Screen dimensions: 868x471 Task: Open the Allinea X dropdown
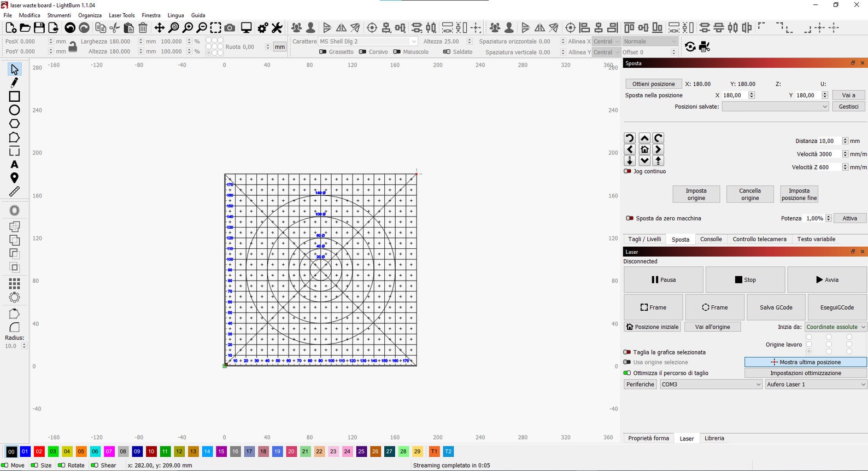click(606, 42)
